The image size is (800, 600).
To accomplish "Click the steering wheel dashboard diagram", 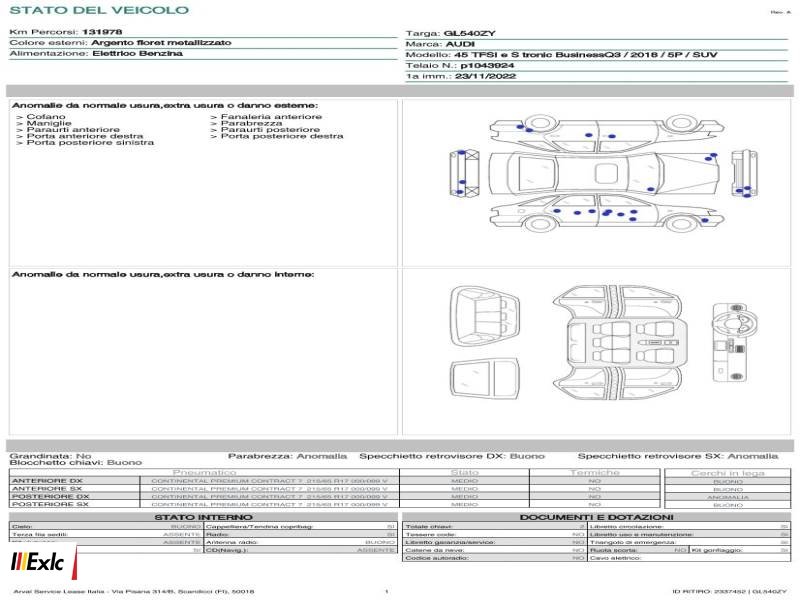I will click(x=735, y=342).
